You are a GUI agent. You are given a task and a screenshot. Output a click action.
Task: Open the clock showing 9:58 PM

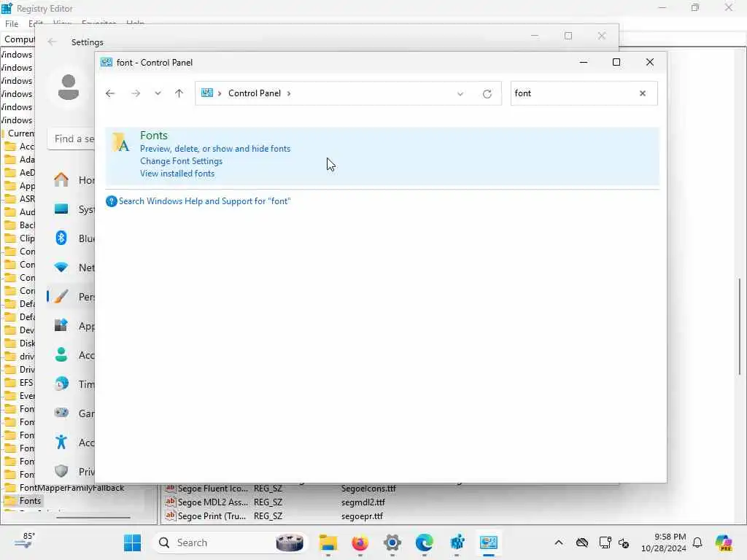[x=664, y=542]
